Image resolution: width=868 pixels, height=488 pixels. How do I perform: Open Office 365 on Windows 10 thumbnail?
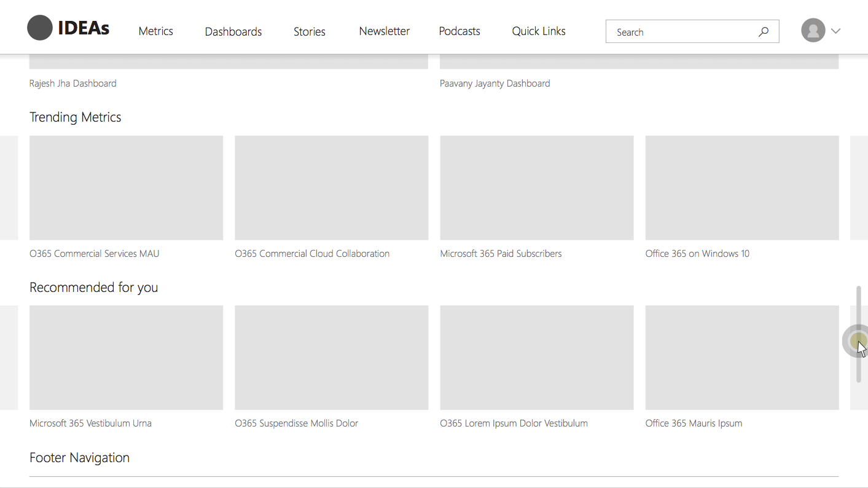(742, 187)
